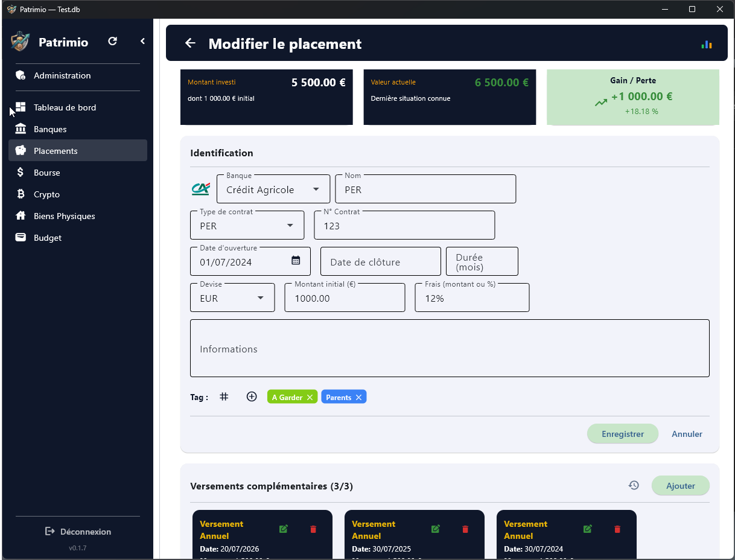
Task: Open the Crypto section
Action: pos(78,194)
